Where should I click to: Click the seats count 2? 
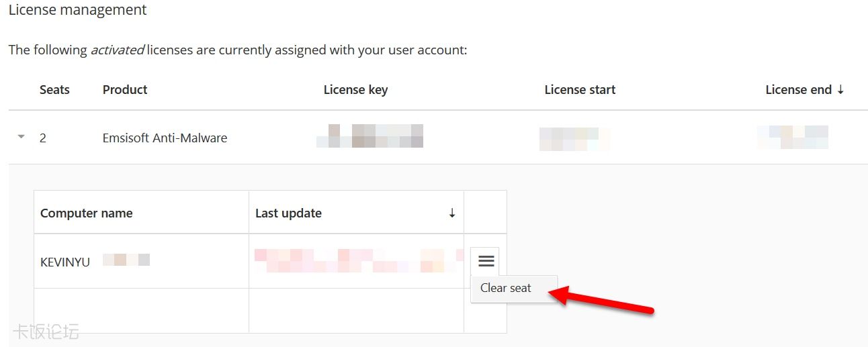click(x=43, y=138)
